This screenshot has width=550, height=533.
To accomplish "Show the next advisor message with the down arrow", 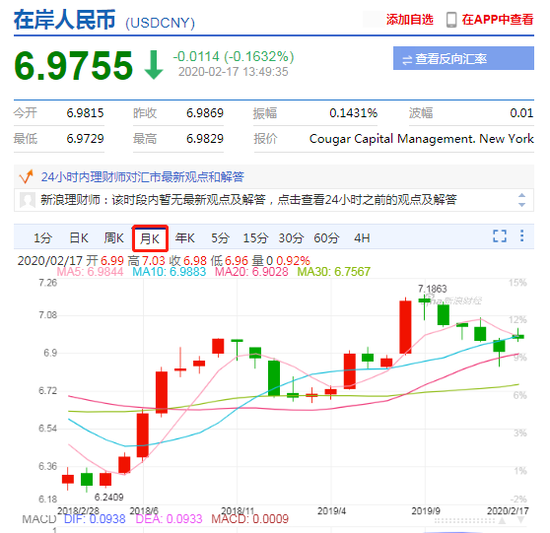I will pos(522,204).
